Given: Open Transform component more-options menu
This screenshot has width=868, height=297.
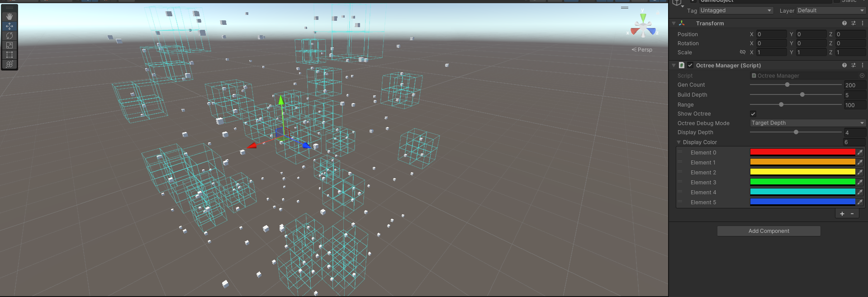Looking at the screenshot, I should (x=862, y=23).
